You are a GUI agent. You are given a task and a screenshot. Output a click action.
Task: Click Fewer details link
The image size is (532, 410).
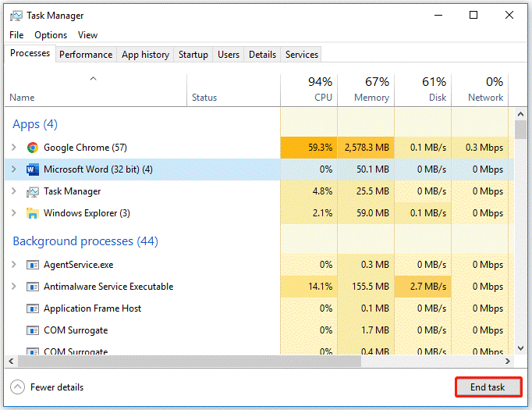[57, 387]
